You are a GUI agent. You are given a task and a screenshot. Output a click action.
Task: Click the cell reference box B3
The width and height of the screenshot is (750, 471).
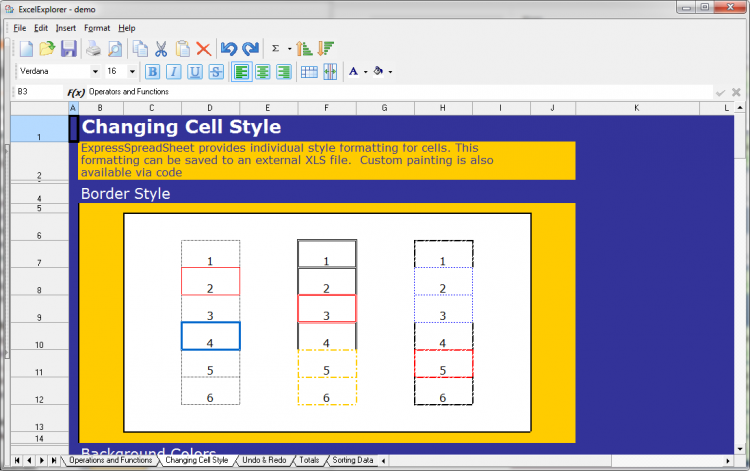pos(38,91)
